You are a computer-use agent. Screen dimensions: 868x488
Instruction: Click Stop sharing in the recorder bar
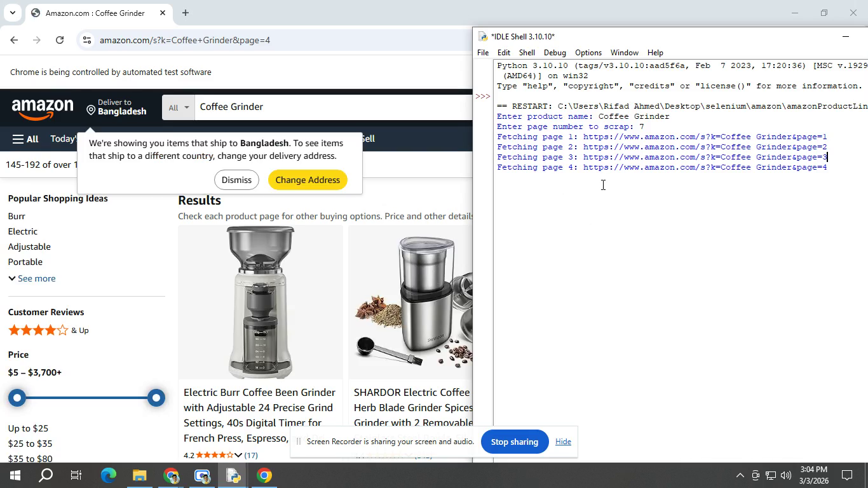coord(514,442)
